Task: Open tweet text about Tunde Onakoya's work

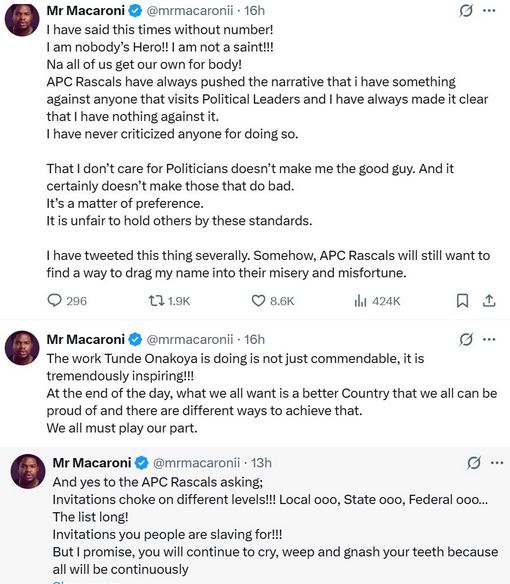Action: click(272, 393)
